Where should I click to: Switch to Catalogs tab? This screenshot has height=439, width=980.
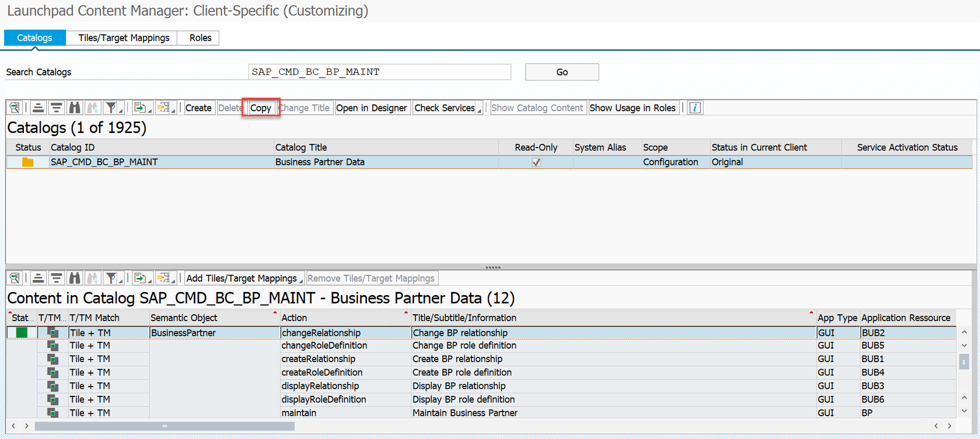tap(34, 38)
